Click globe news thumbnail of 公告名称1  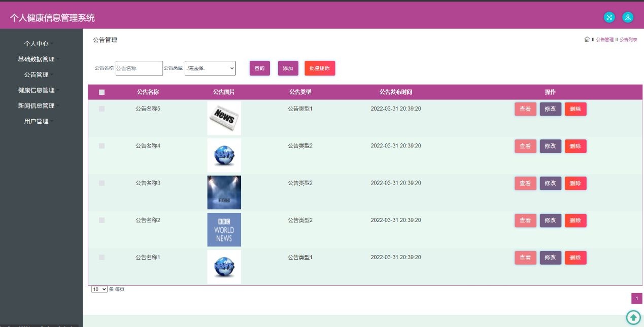[224, 267]
